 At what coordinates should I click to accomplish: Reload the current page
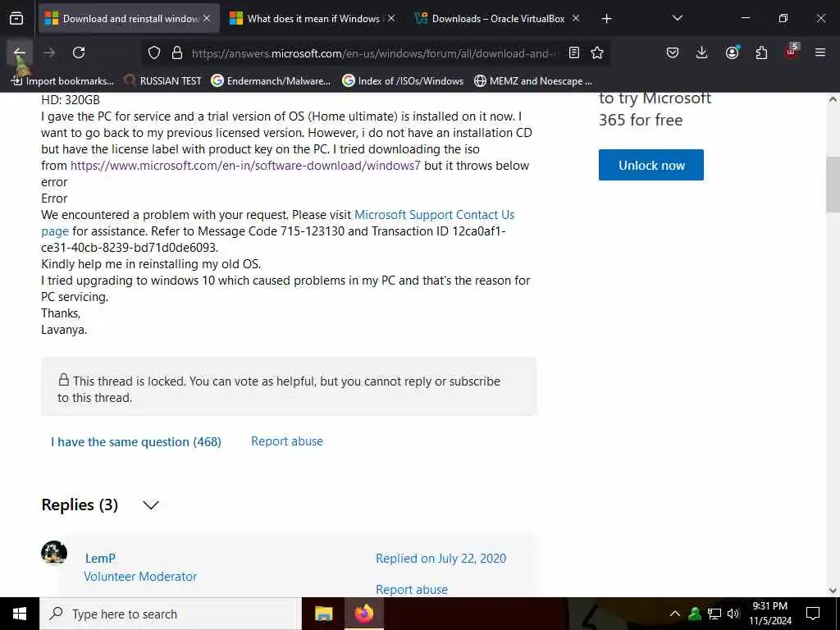(x=79, y=52)
